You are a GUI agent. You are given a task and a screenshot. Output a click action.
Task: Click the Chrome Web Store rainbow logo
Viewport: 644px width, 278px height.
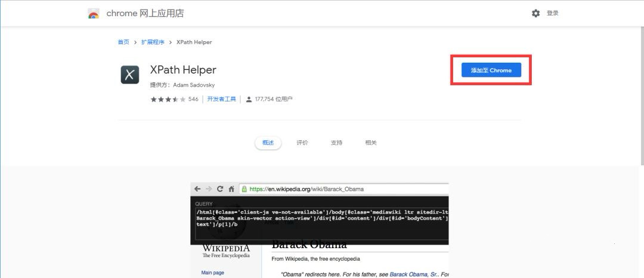pyautogui.click(x=94, y=14)
